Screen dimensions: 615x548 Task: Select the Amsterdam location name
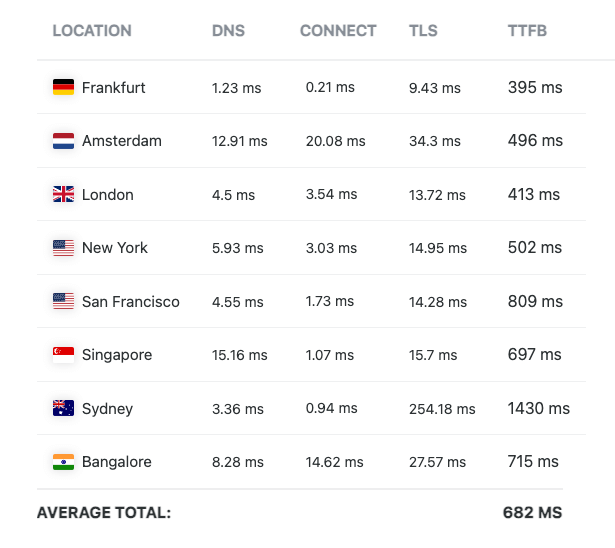click(122, 141)
